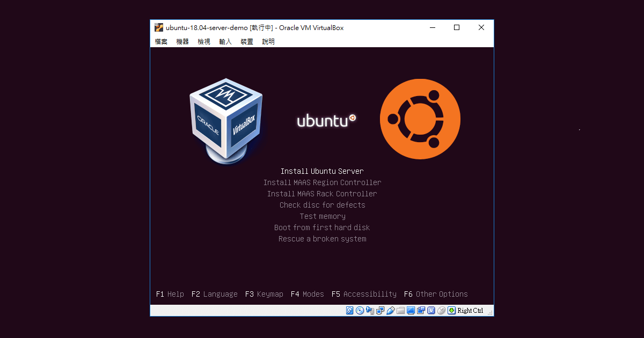Click F1 Help at the bottom
Image resolution: width=644 pixels, height=338 pixels.
coord(170,294)
